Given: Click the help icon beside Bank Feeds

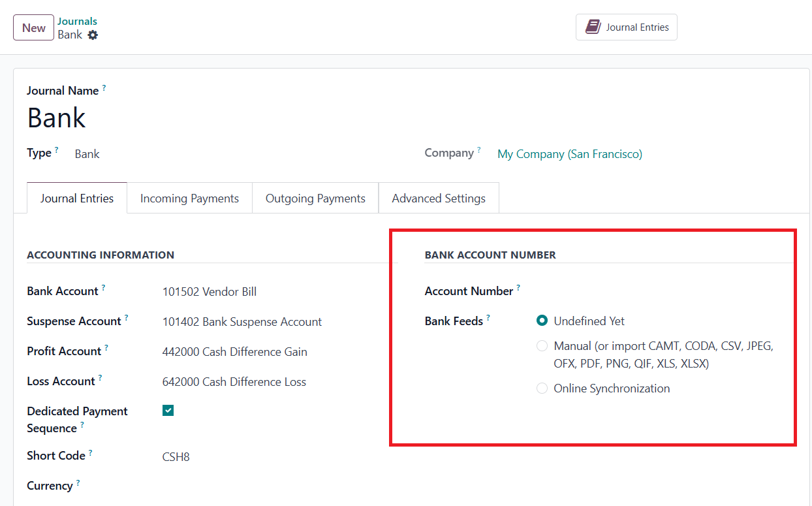Looking at the screenshot, I should (x=488, y=318).
